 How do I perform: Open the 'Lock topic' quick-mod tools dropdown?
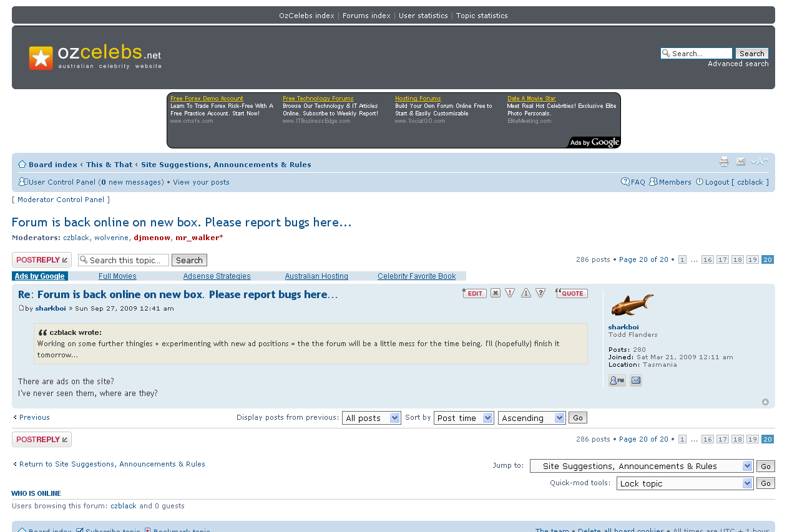pos(685,483)
